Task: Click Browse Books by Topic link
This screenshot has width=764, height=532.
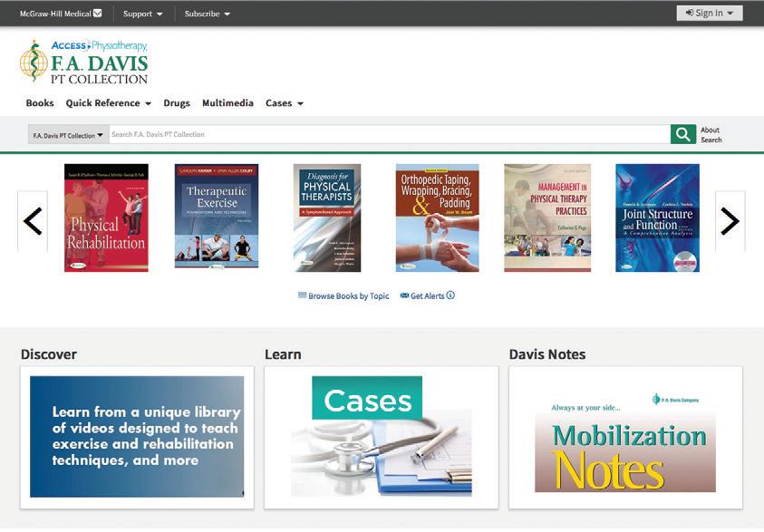Action: (343, 295)
